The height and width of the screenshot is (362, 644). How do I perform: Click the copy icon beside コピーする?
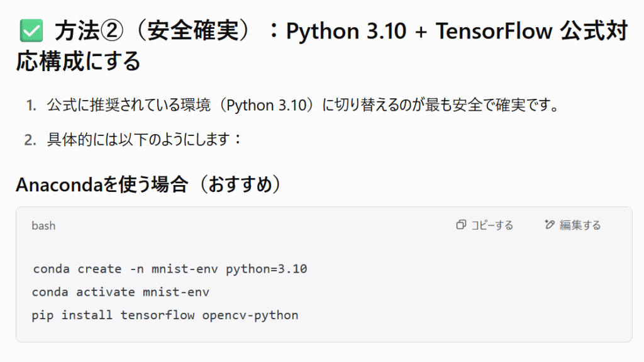(x=461, y=225)
